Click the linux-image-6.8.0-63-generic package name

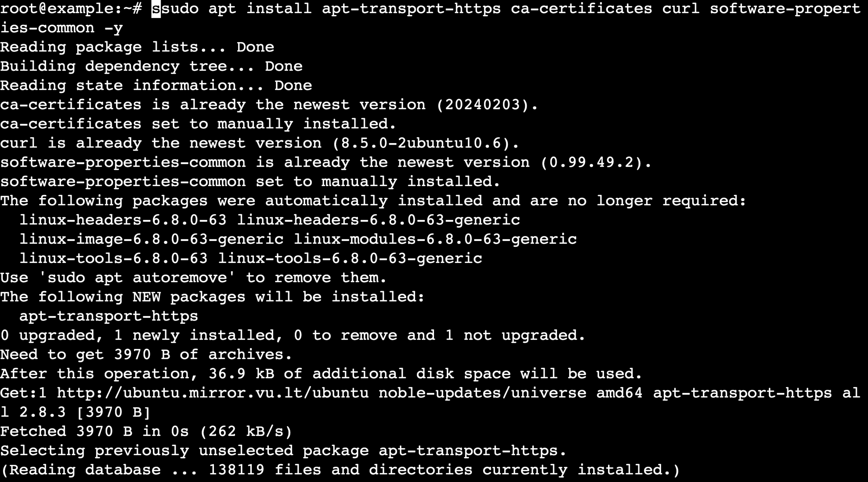151,239
